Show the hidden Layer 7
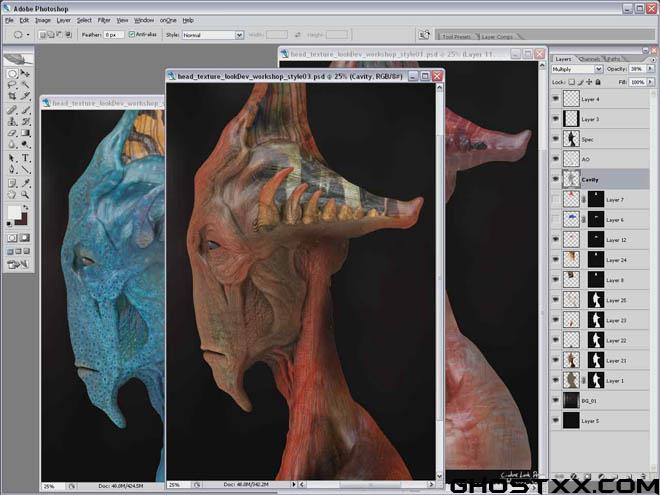 point(556,200)
